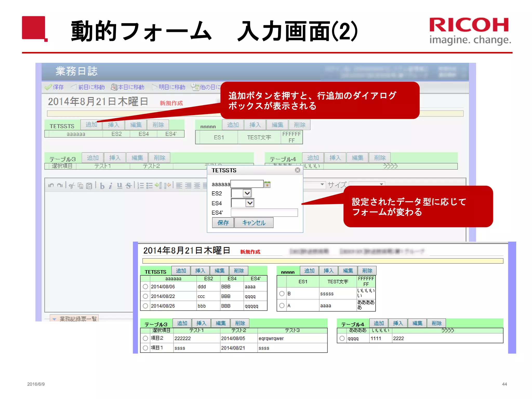Click 前日に移動 in the toolbar

(x=88, y=87)
